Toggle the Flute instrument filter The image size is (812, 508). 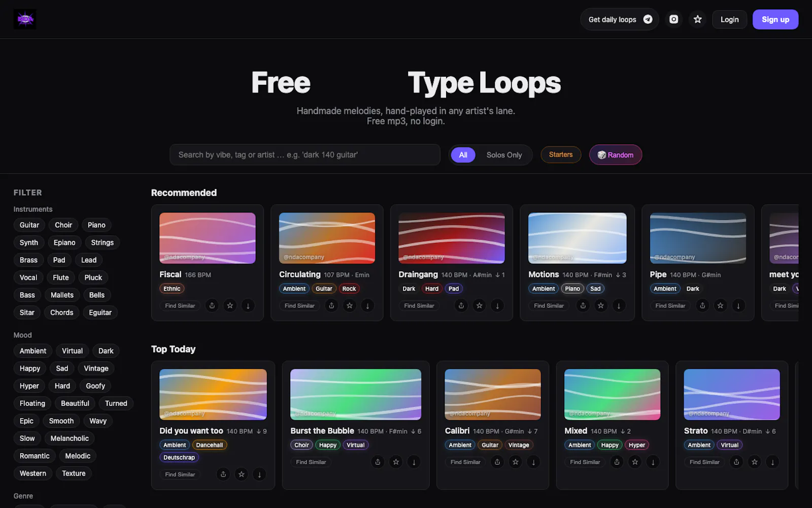click(x=61, y=277)
